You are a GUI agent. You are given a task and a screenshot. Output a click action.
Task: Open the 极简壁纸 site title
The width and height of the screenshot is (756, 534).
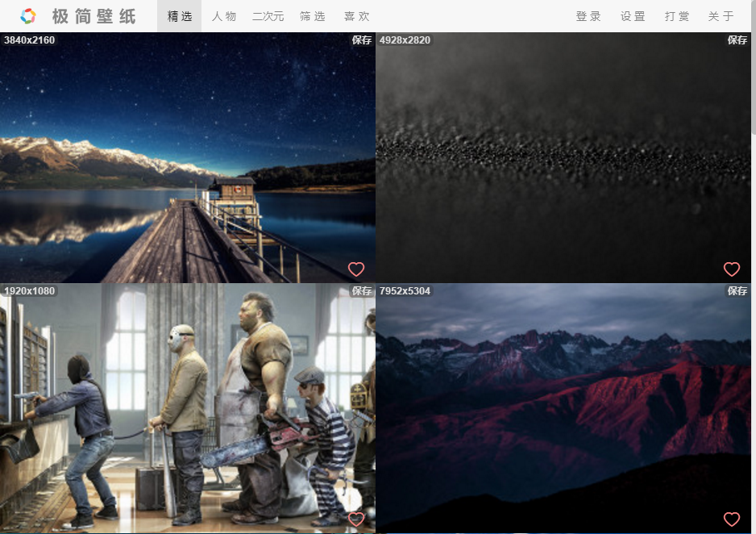click(x=94, y=16)
